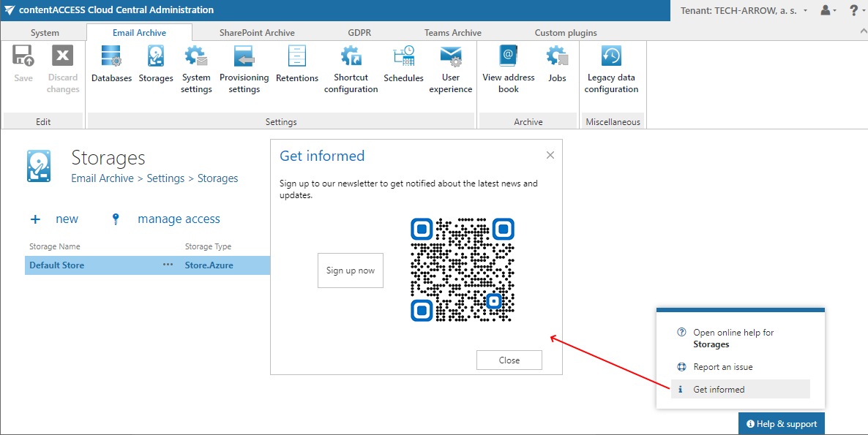868x435 pixels.
Task: Expand the help question mark menu
Action: 854,10
